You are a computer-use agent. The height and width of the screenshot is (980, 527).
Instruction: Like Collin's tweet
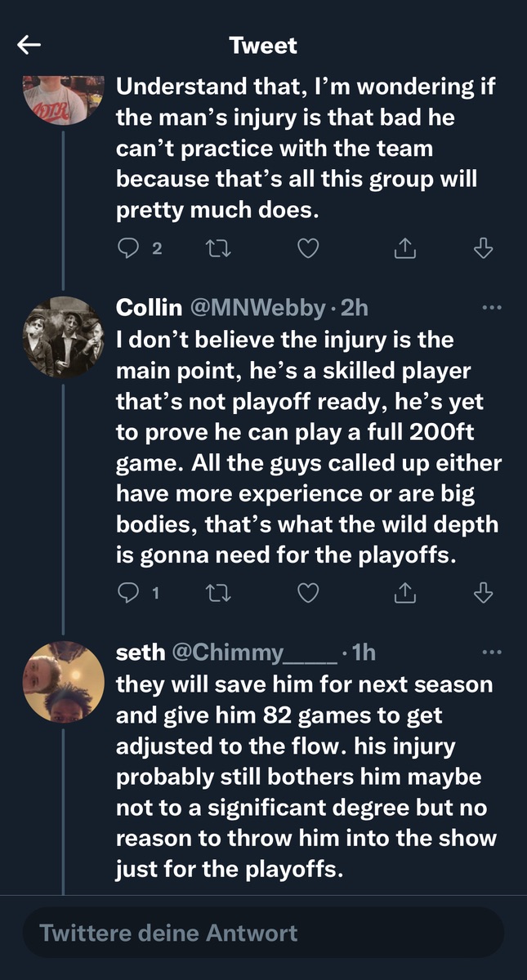[x=307, y=594]
